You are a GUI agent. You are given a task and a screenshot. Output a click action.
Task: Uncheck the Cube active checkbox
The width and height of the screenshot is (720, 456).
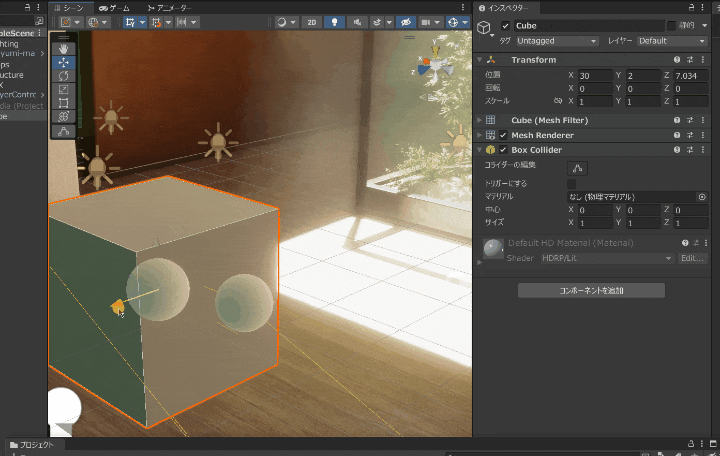click(x=505, y=26)
